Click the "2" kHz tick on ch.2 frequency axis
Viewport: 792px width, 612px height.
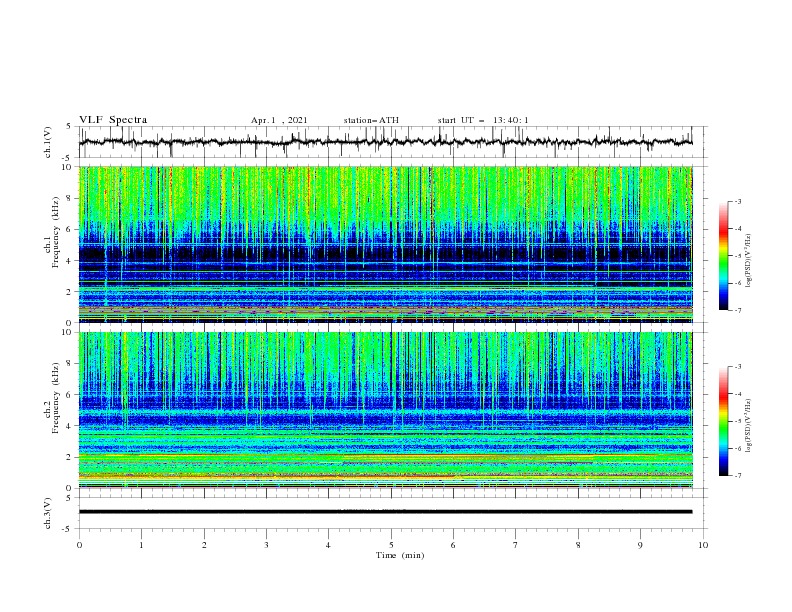pos(70,457)
